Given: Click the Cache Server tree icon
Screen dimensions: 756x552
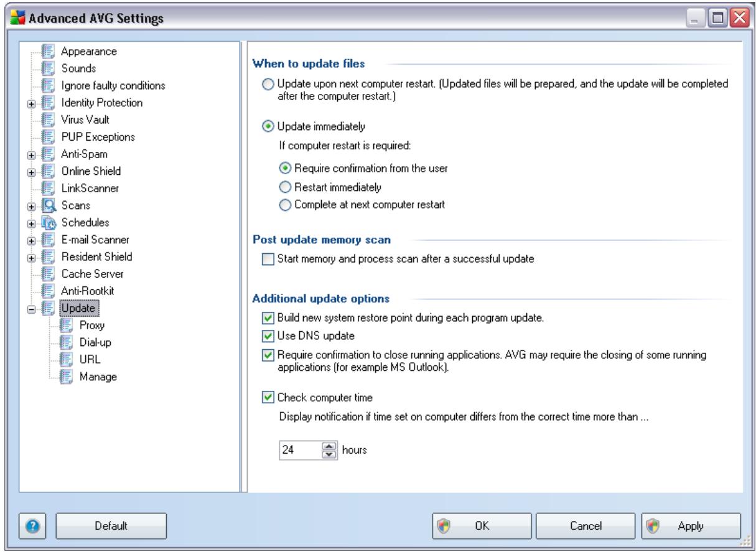Looking at the screenshot, I should click(x=49, y=273).
